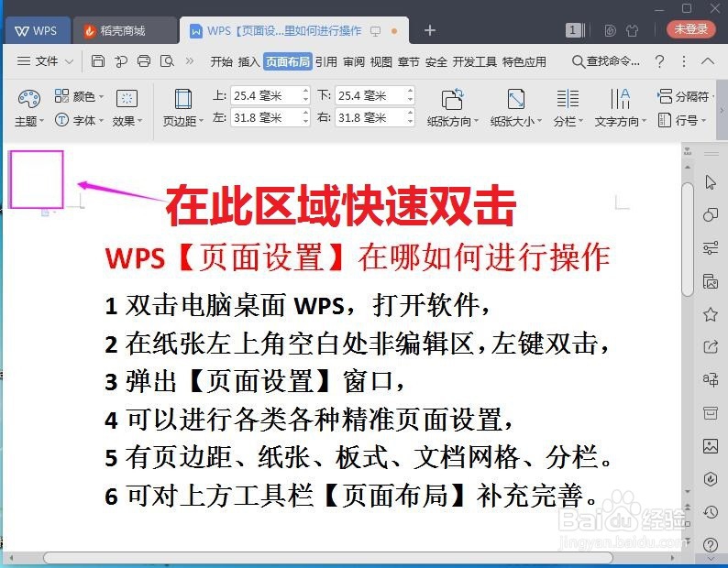The image size is (728, 568).
Task: Open the 分隔符 breaks dropdown
Action: pos(685,96)
